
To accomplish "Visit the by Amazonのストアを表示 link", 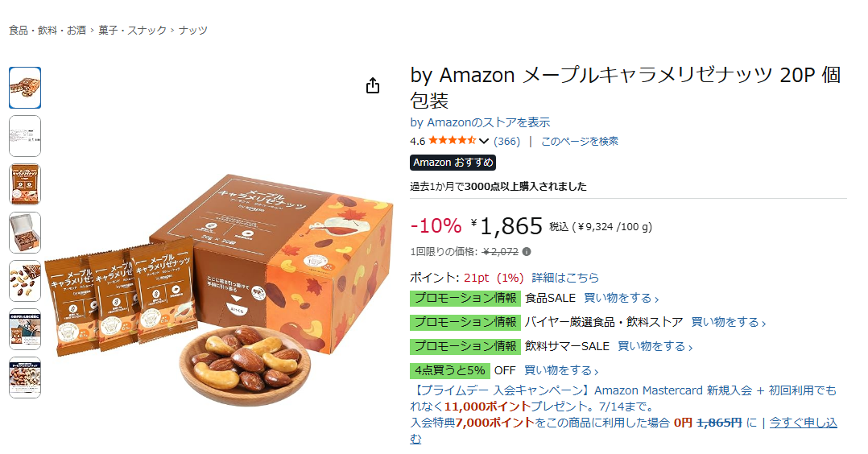I will pos(481,122).
